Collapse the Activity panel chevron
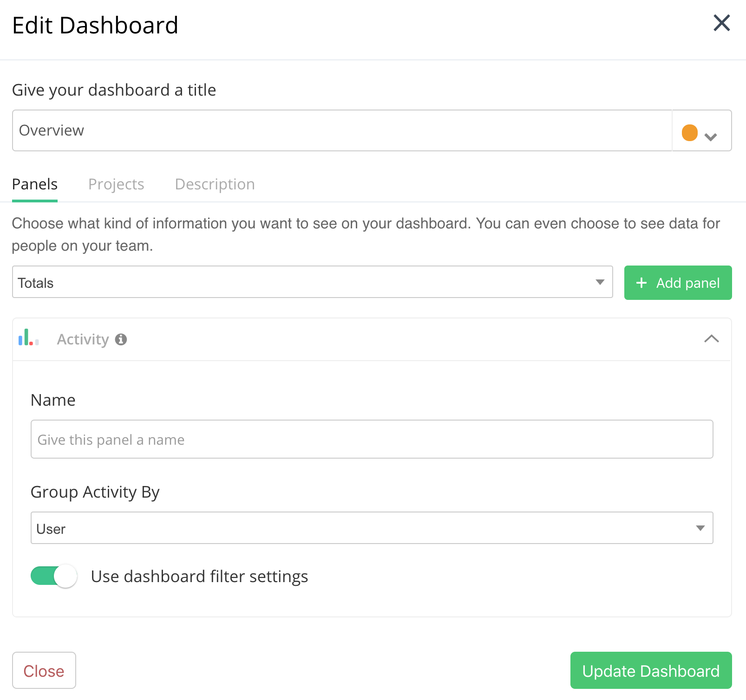Image resolution: width=746 pixels, height=700 pixels. [711, 339]
